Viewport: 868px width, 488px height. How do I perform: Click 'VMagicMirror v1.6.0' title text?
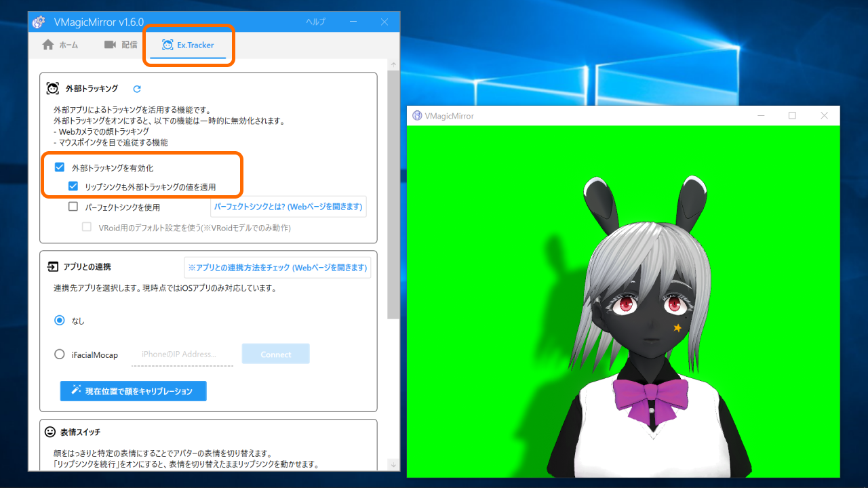[98, 22]
